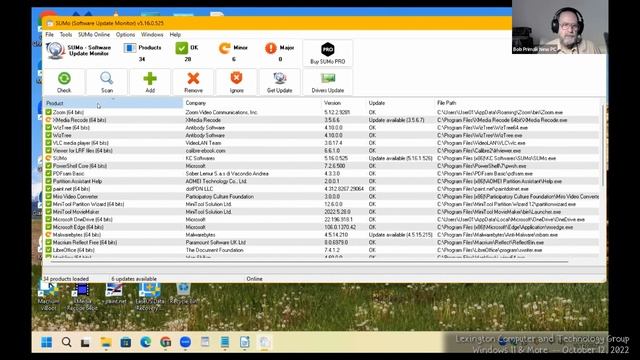Image resolution: width=640 pixels, height=360 pixels.
Task: Select the MiniTool MovieMaker row
Action: 322,212
